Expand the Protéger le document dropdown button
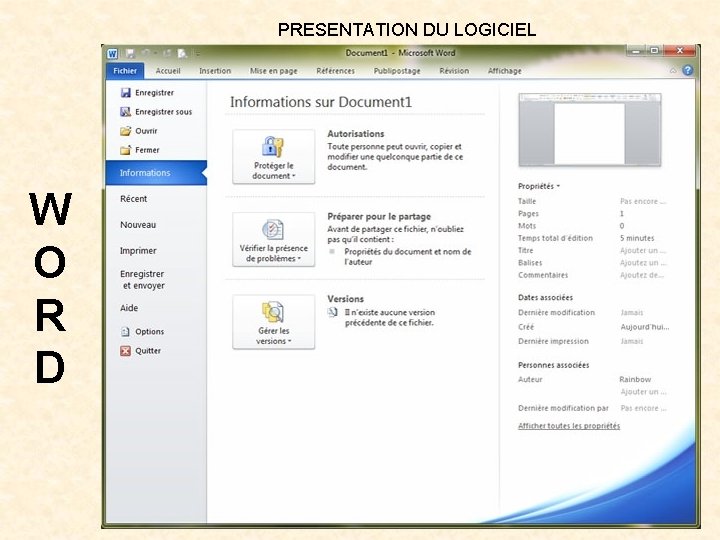Image resolution: width=720 pixels, height=540 pixels. pos(274,157)
